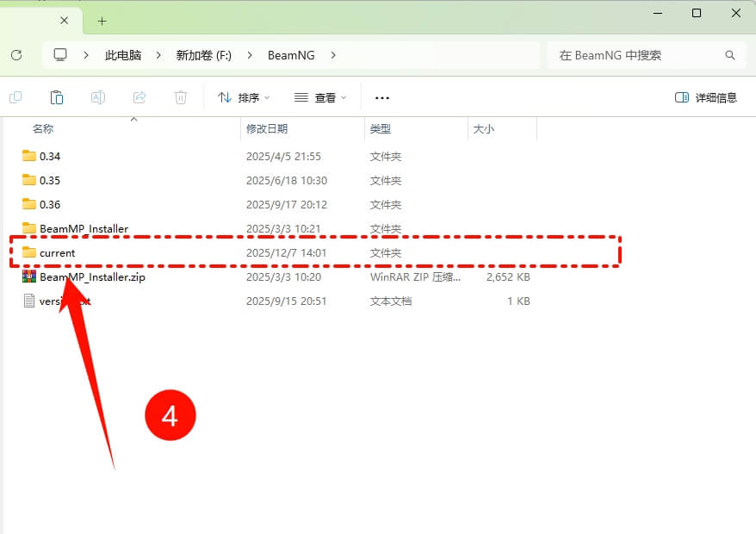Click the Paste clipboard icon
The height and width of the screenshot is (534, 756).
tap(57, 97)
